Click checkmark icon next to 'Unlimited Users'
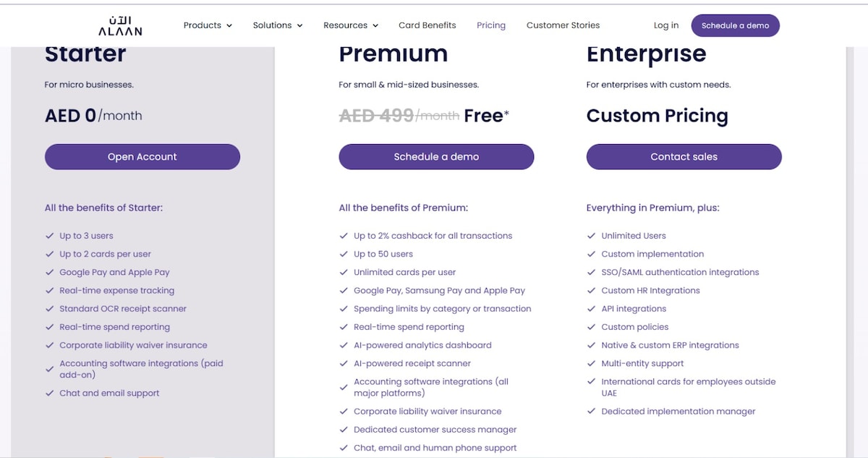Screen dimensions: 868x458 point(591,236)
